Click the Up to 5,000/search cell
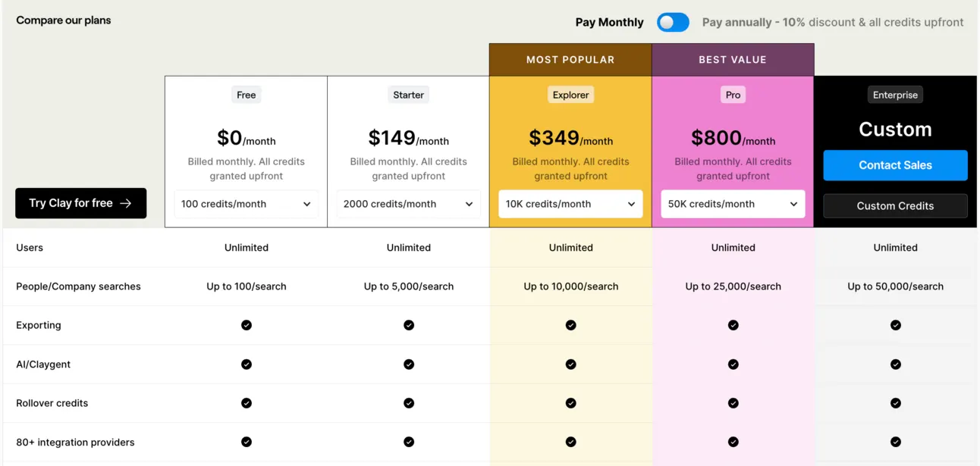 [409, 286]
